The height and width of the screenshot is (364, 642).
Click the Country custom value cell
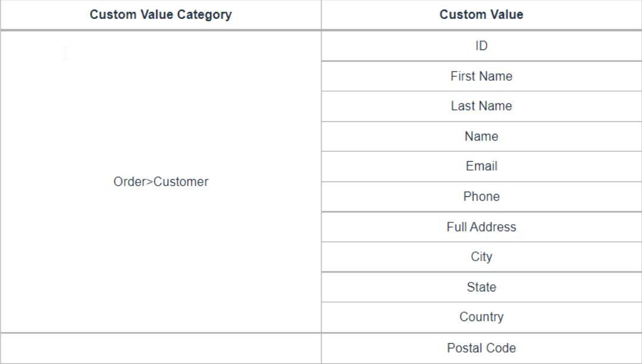(x=481, y=318)
